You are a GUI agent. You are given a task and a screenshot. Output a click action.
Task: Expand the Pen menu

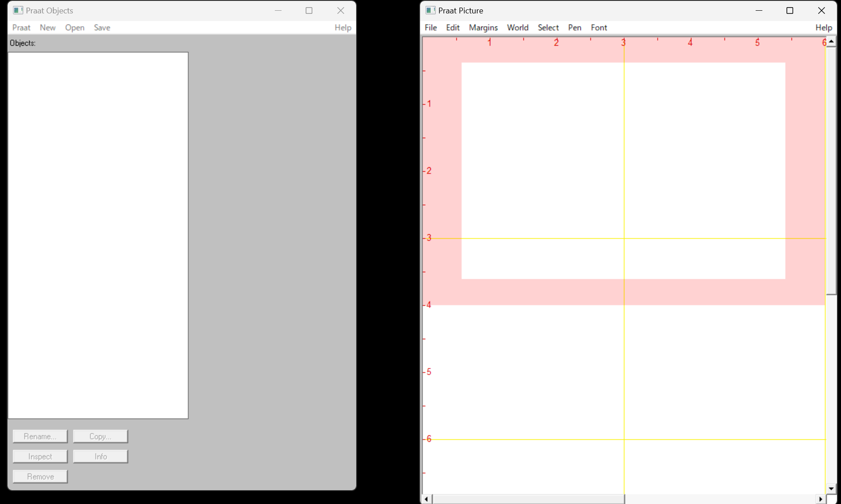(574, 28)
